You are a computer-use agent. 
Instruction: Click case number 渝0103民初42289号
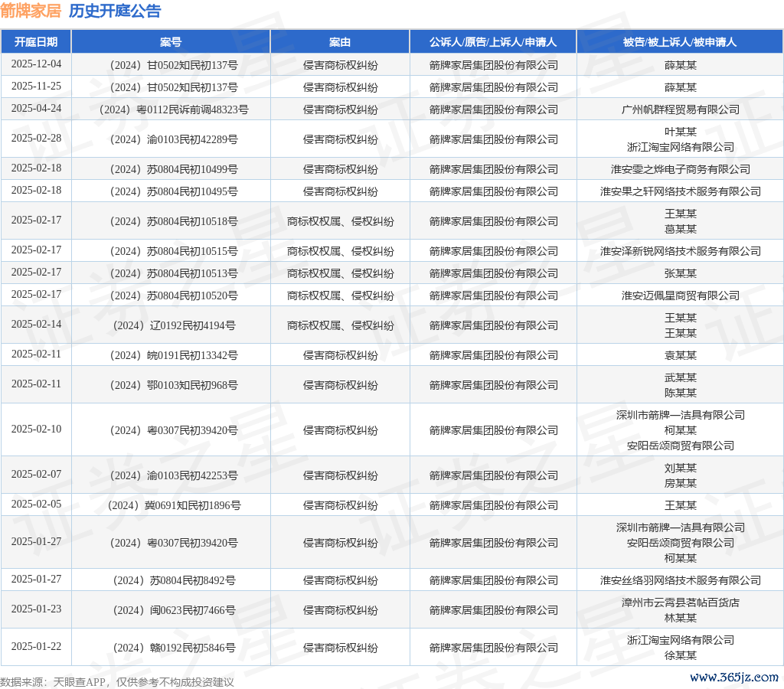(x=174, y=139)
